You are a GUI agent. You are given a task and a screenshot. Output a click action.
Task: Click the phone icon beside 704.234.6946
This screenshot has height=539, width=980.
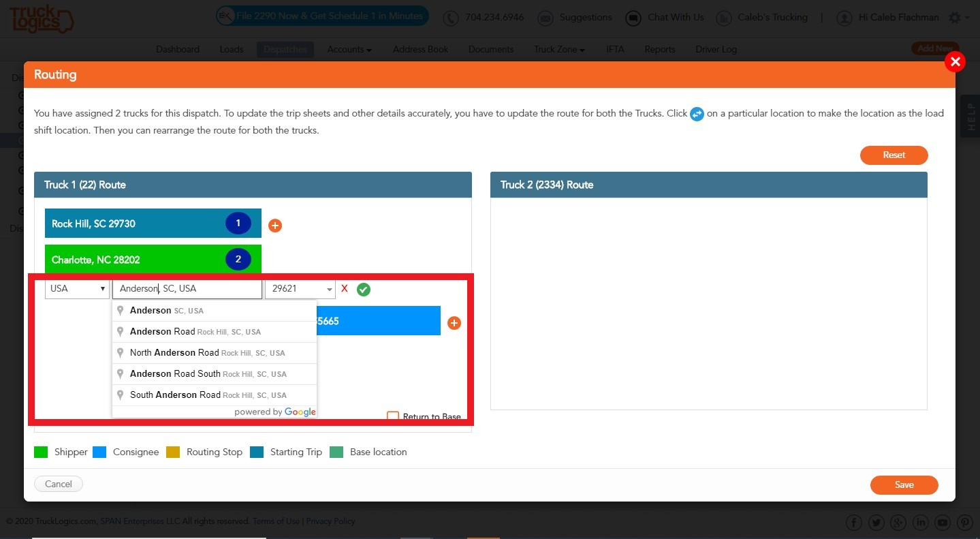tap(451, 18)
